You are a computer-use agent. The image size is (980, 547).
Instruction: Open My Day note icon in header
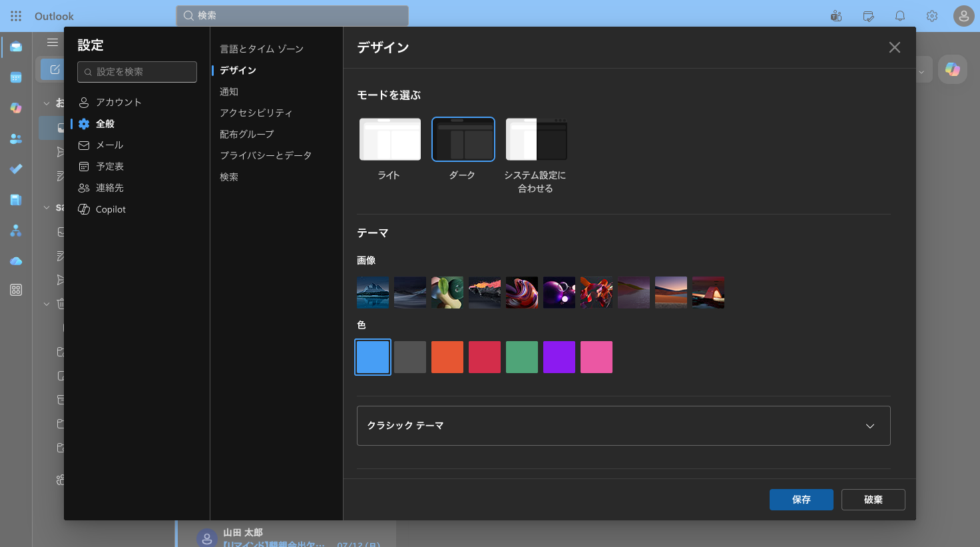868,16
